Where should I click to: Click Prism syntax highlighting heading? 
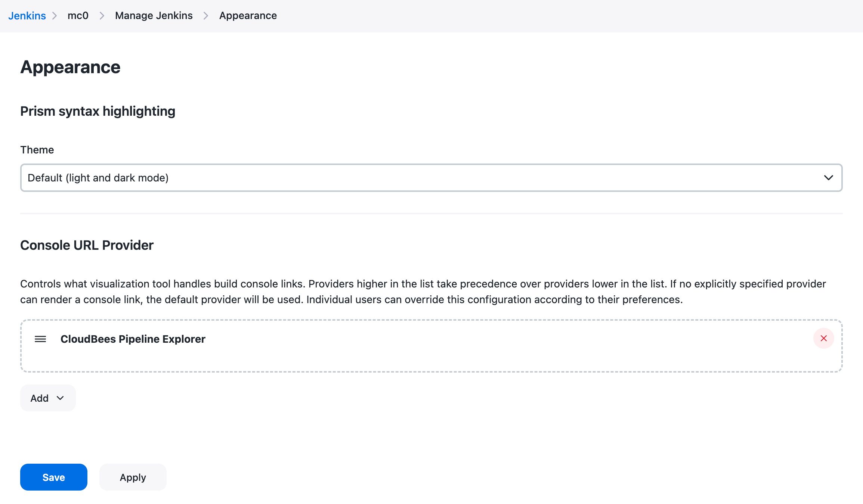tap(98, 111)
